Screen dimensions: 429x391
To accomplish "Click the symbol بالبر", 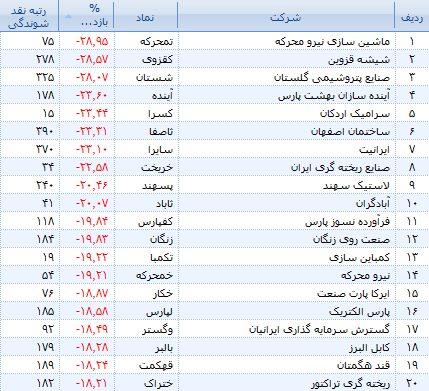I will point(164,347).
